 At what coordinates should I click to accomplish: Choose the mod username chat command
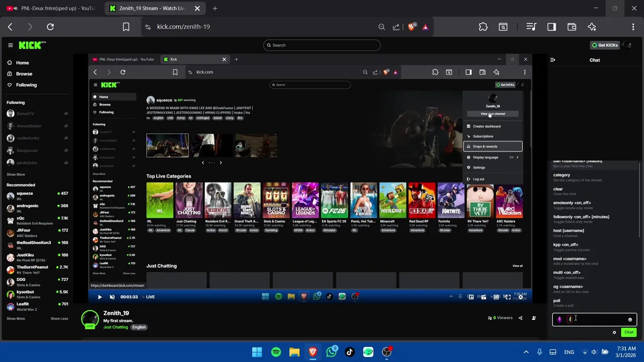click(x=595, y=261)
